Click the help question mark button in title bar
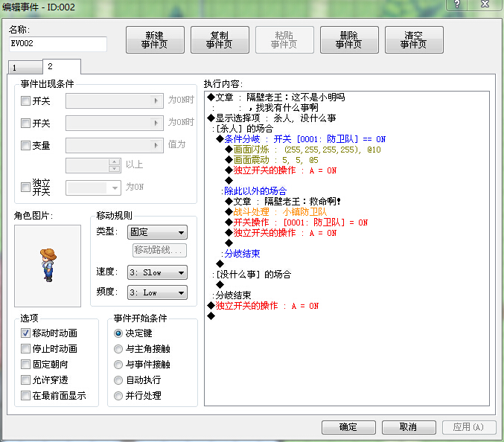 456,4
